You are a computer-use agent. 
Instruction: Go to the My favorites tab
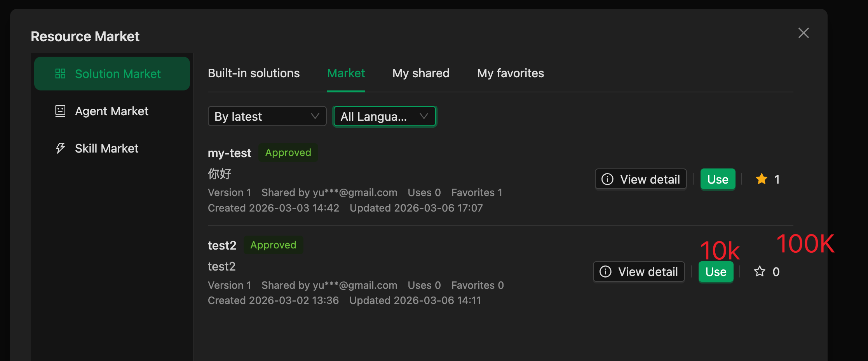[x=510, y=73]
